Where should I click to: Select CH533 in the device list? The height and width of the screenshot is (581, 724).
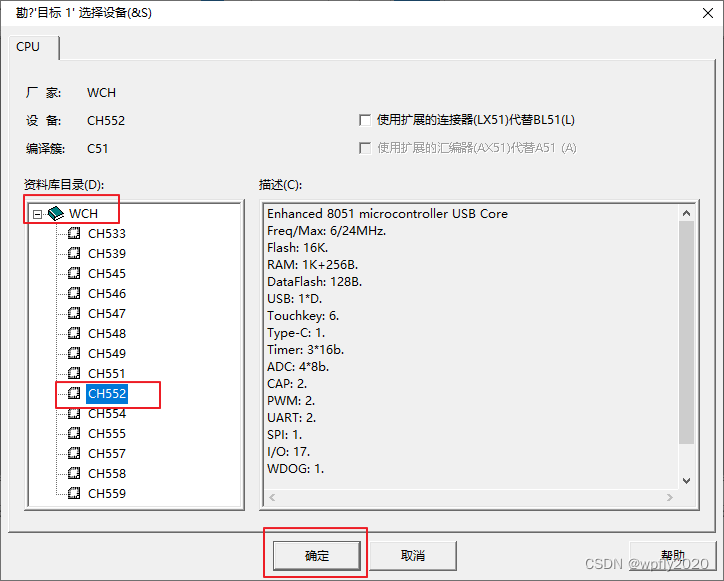(107, 234)
